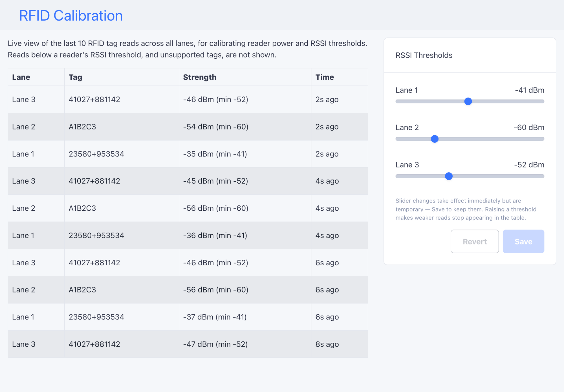Viewport: 564px width, 392px height.
Task: Click the Lane column header
Action: (36, 77)
